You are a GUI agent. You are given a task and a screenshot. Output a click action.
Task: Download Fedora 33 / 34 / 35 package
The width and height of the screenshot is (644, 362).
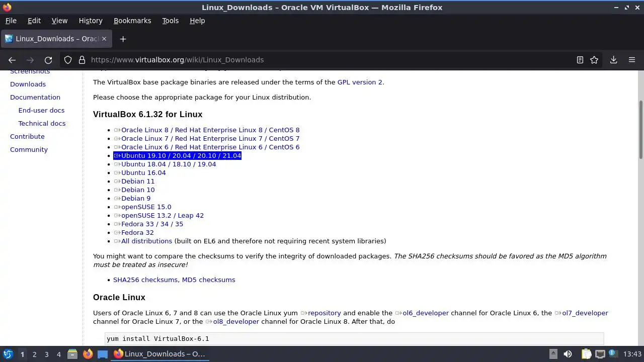148,224
